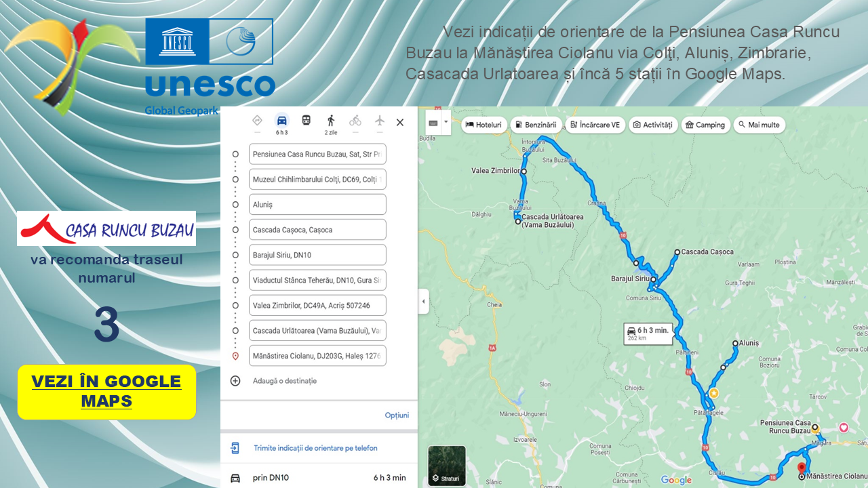
Task: Show Camping places on the map
Action: (705, 125)
